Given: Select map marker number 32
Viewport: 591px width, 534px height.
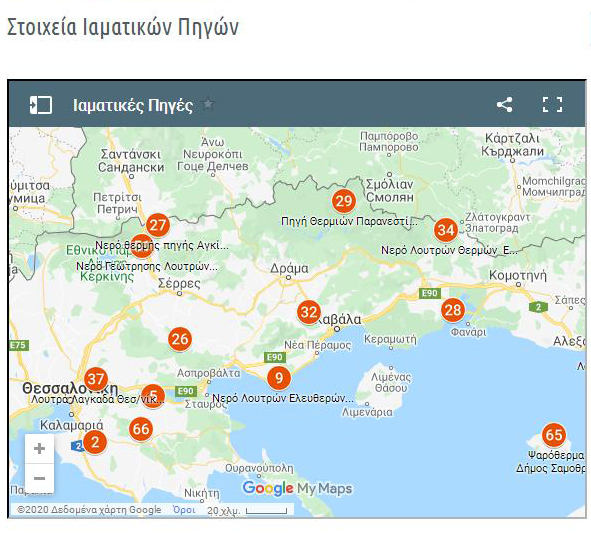Looking at the screenshot, I should coord(309,312).
